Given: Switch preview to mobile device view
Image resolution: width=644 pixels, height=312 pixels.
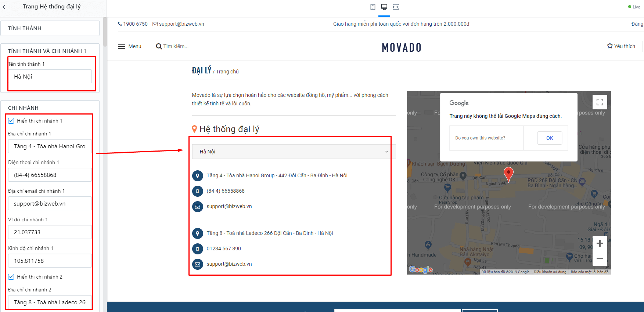Looking at the screenshot, I should 373,7.
